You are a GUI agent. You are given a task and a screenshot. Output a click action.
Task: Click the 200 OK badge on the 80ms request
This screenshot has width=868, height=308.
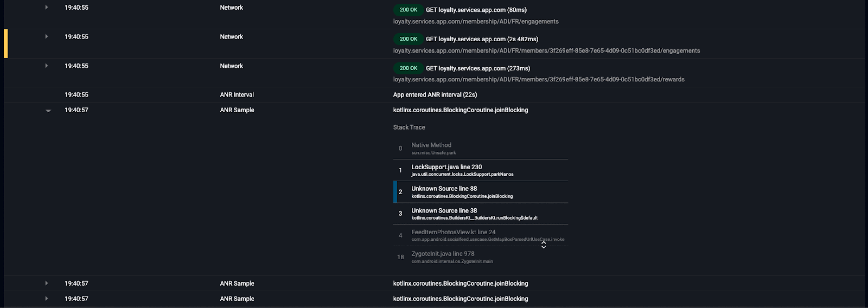coord(409,10)
